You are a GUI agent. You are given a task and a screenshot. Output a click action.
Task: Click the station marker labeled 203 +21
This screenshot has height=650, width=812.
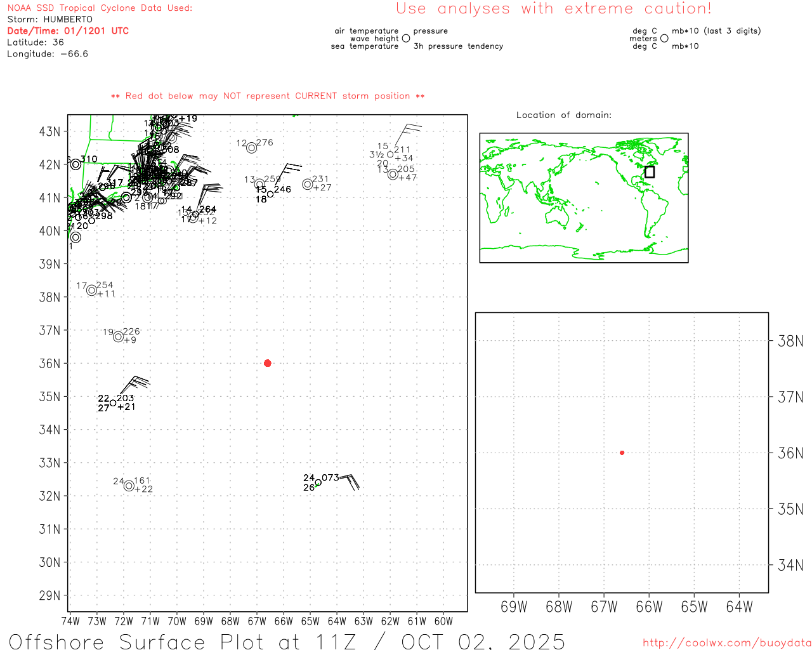pyautogui.click(x=114, y=403)
